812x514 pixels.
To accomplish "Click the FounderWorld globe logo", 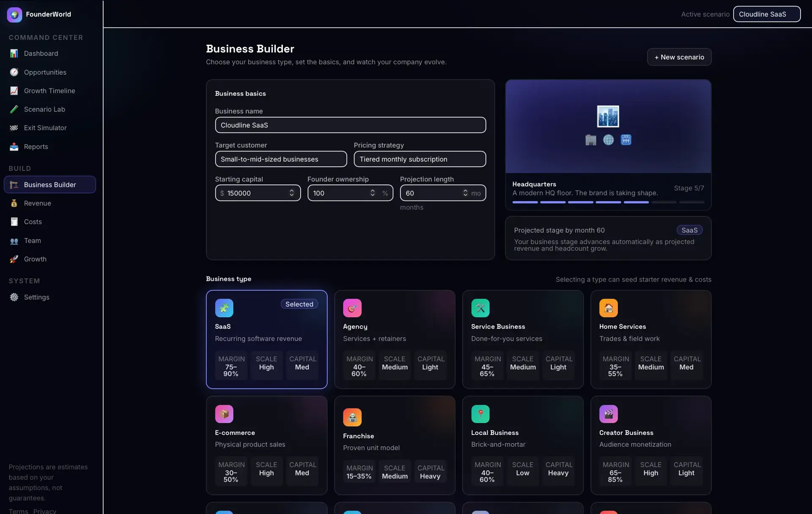I will (14, 14).
